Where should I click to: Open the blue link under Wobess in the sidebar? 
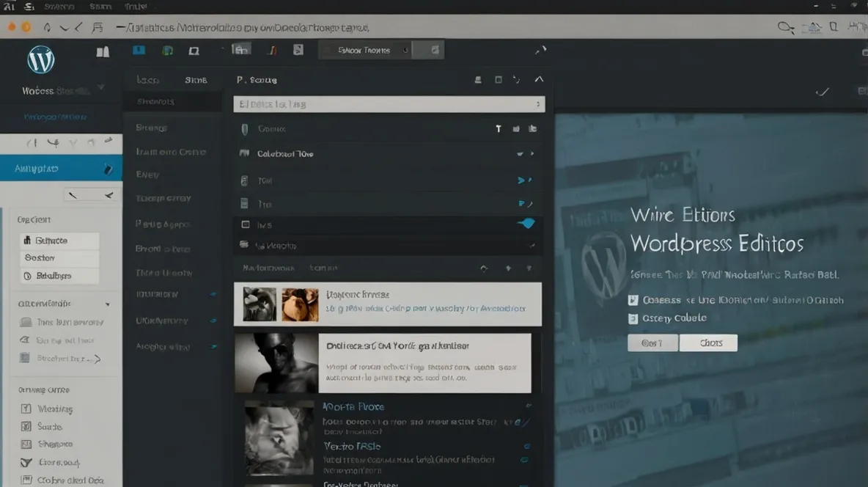(56, 117)
